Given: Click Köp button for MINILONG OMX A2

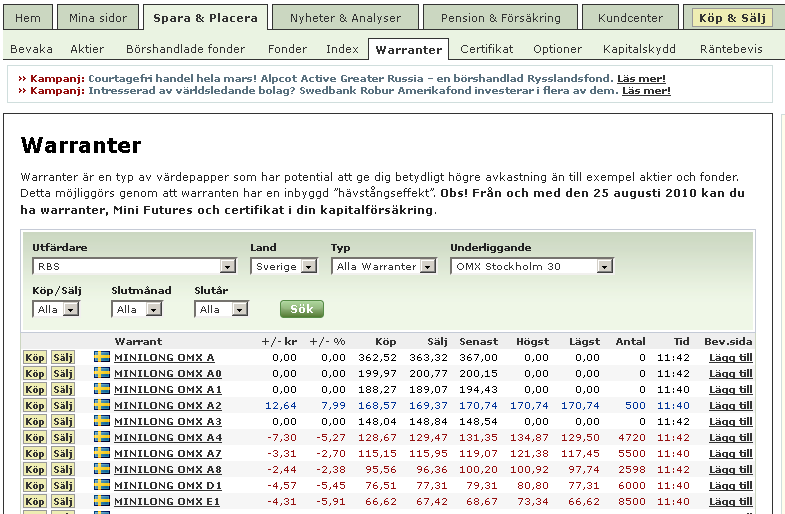Looking at the screenshot, I should click(35, 405).
